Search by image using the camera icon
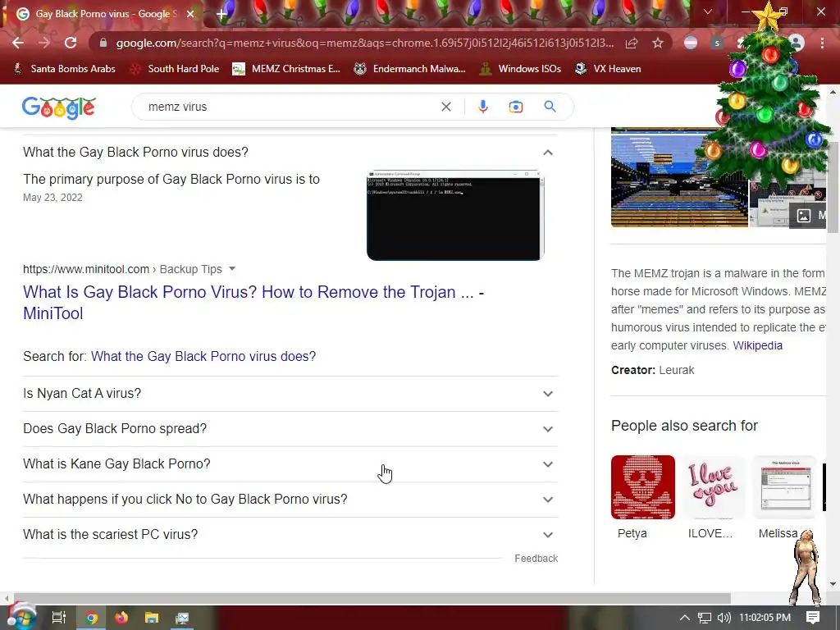 pos(515,107)
